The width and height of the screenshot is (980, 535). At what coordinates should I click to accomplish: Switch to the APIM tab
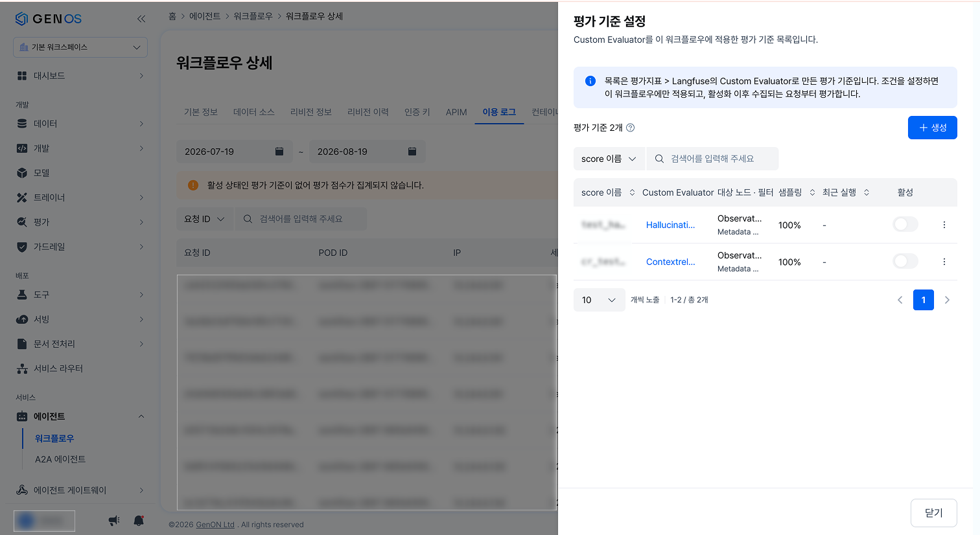[x=456, y=112]
